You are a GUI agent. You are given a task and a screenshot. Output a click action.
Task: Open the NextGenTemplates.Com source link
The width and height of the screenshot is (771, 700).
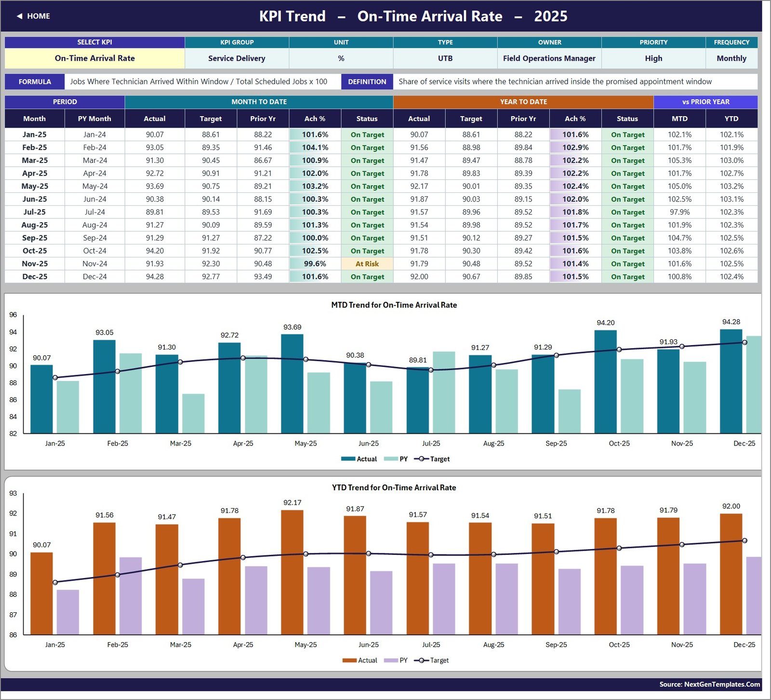709,684
